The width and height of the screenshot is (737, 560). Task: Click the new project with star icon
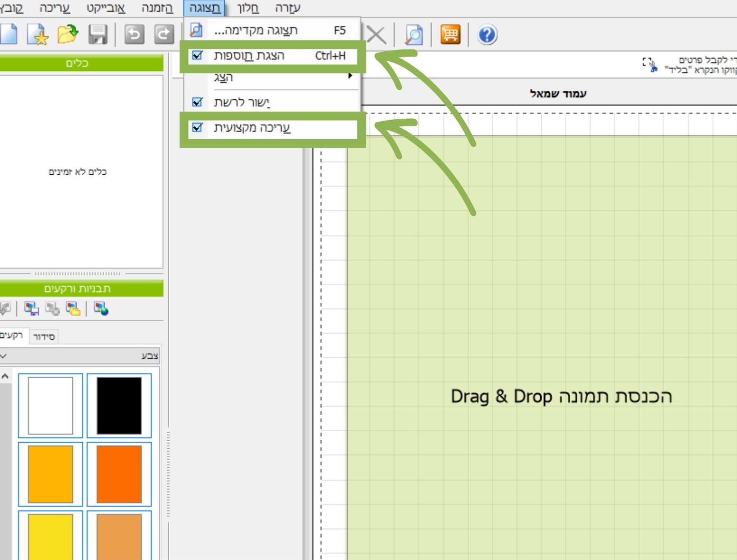pos(38,35)
